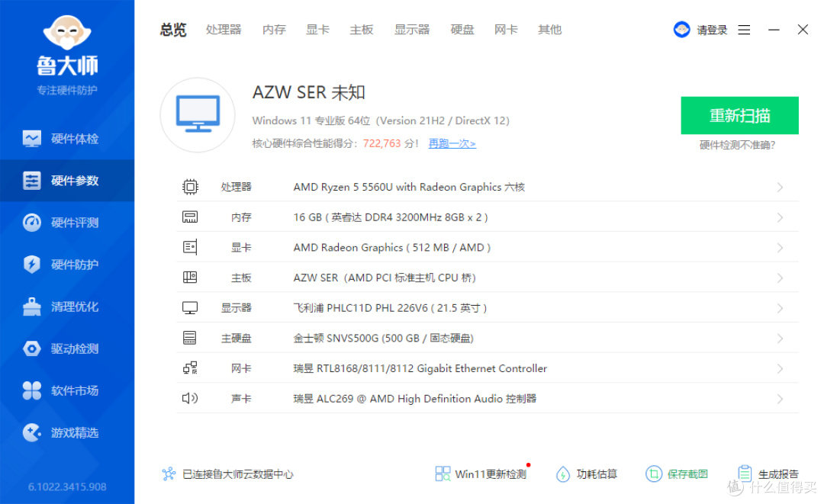
Task: Click the 飞利浦 PHL 226V6 display text
Action: pos(390,308)
